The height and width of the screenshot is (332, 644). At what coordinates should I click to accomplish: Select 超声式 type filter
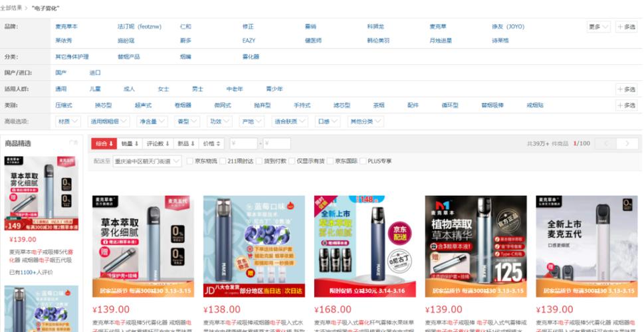click(x=144, y=106)
